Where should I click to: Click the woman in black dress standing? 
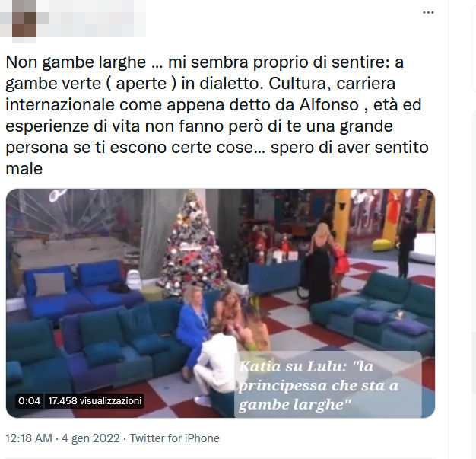point(318,264)
